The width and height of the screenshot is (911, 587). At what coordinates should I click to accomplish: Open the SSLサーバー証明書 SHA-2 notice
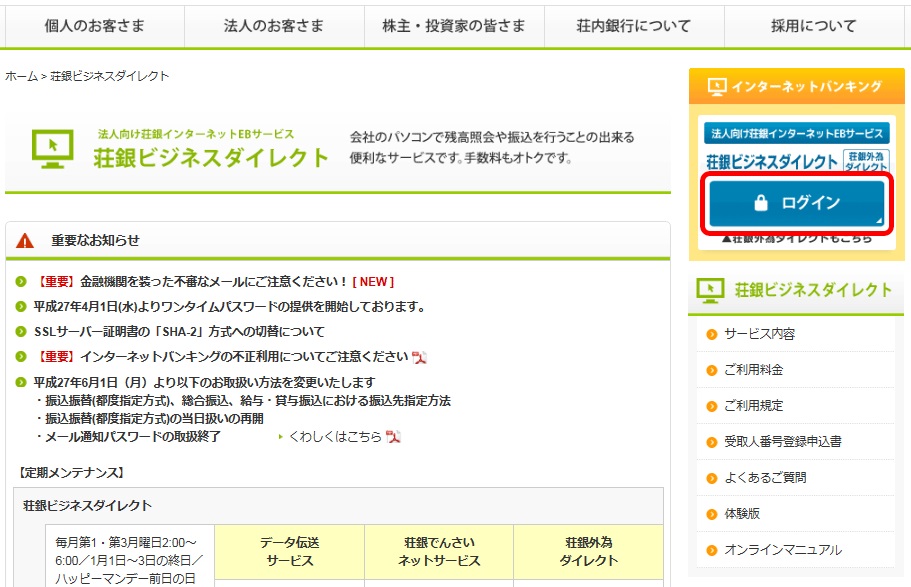(x=179, y=332)
